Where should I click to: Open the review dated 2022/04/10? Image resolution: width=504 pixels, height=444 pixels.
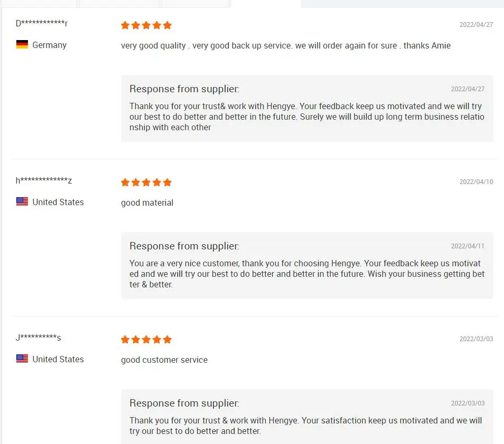tap(147, 202)
